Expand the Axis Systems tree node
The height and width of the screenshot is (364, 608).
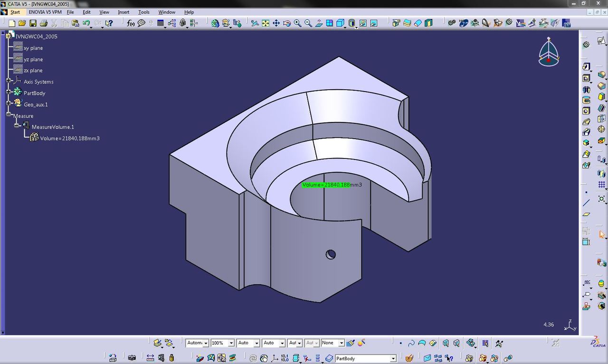[x=9, y=81]
